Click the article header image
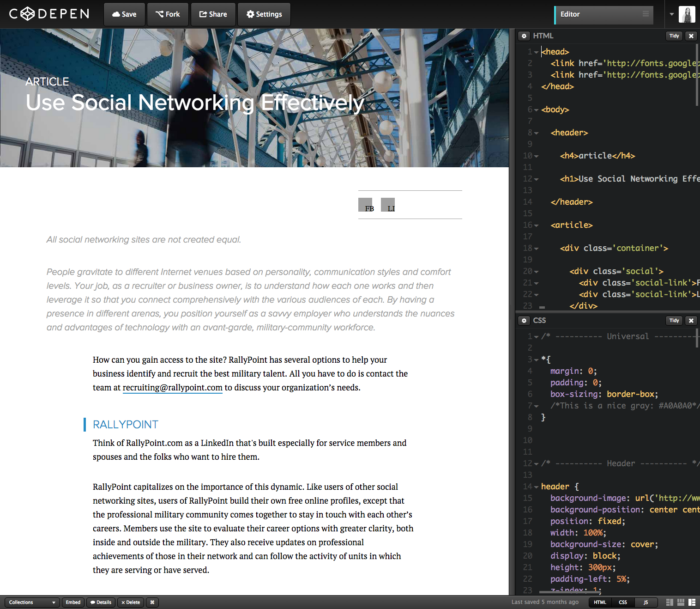Viewport: 700px width, 609px height. tap(254, 97)
